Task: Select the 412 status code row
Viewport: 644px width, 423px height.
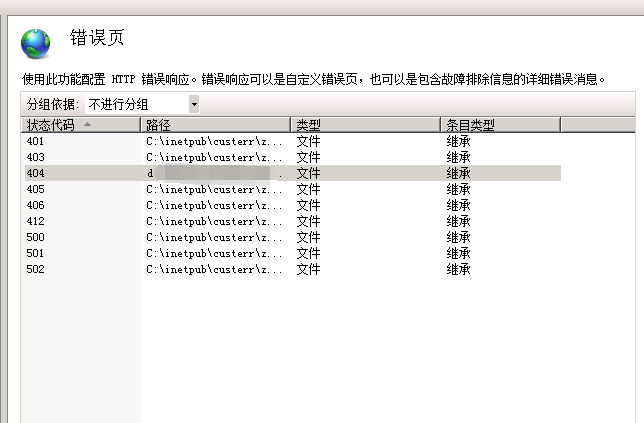Action: [35, 221]
